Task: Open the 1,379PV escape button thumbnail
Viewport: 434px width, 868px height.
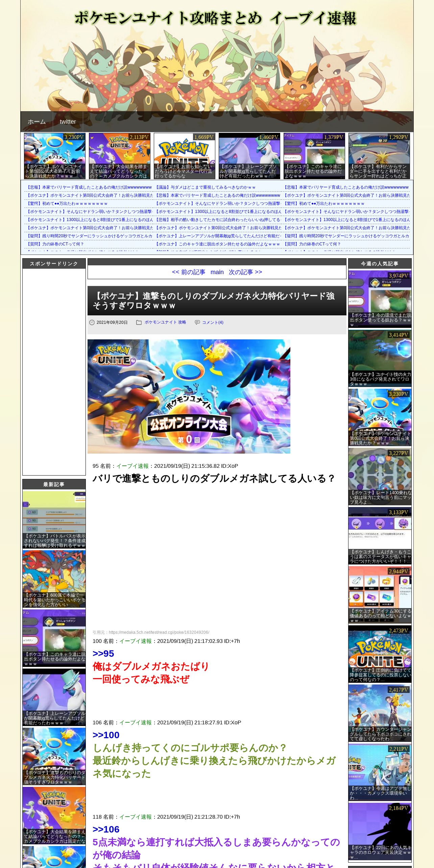Action: click(x=314, y=156)
